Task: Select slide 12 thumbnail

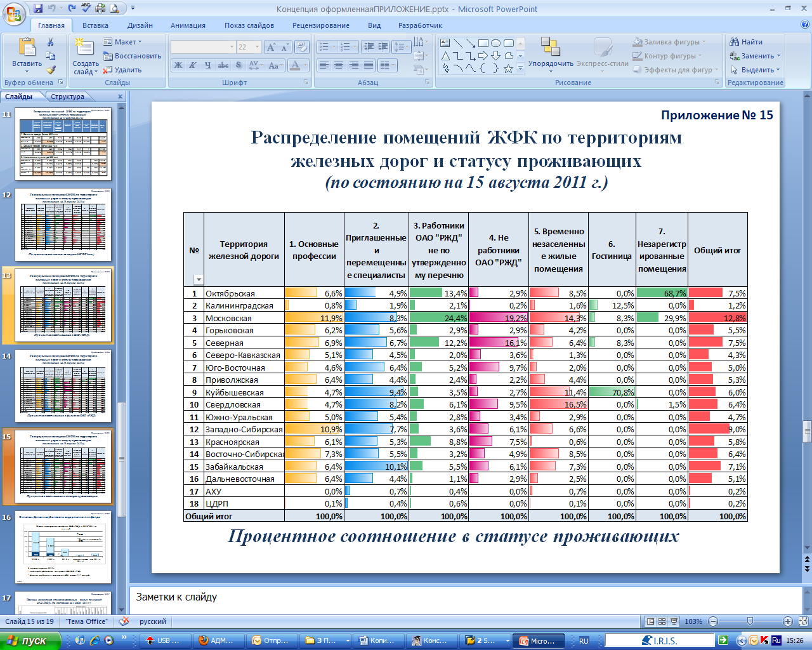Action: pyautogui.click(x=63, y=225)
